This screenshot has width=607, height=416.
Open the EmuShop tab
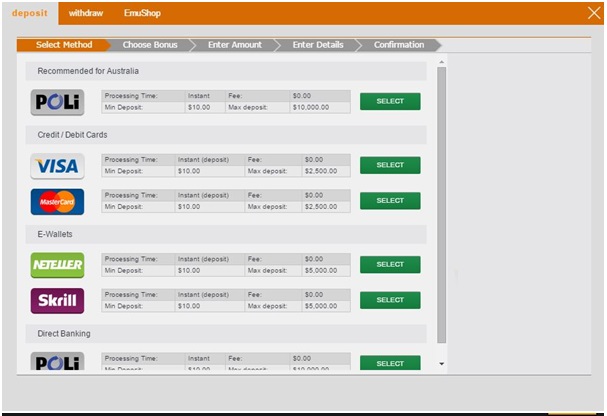[x=142, y=13]
